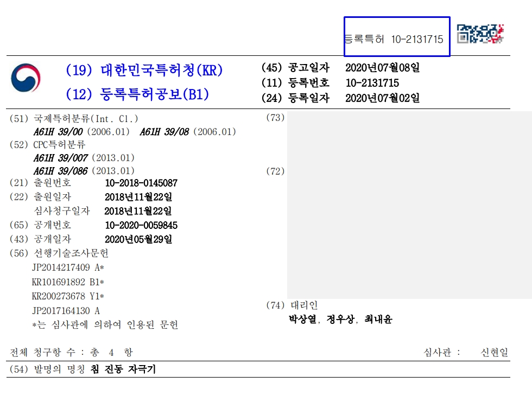Image resolution: width=532 pixels, height=396 pixels.
Task: Click the '(43) 공개일자' label
Action: [x=40, y=239]
